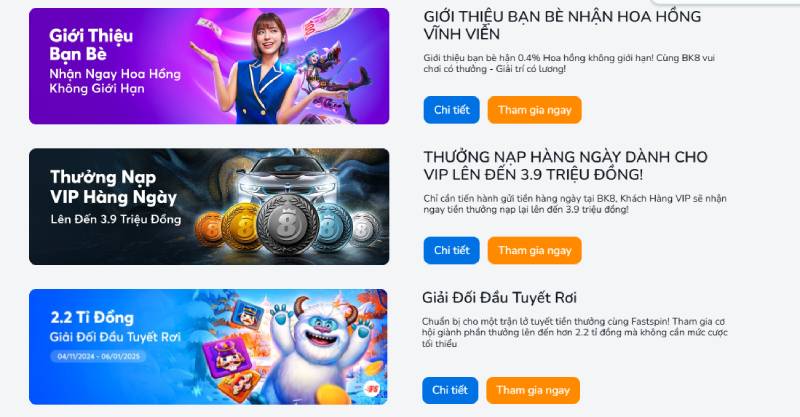
Task: Click the large silver number 8 medal
Action: 288,225
